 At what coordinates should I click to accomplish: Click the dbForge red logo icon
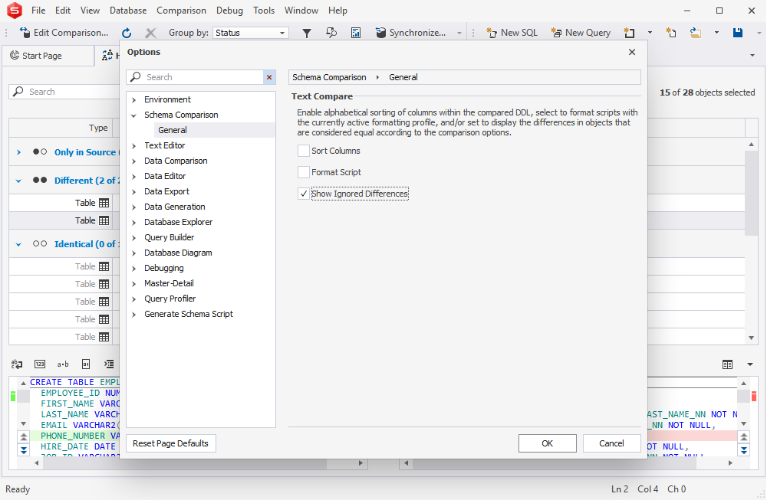(x=14, y=10)
